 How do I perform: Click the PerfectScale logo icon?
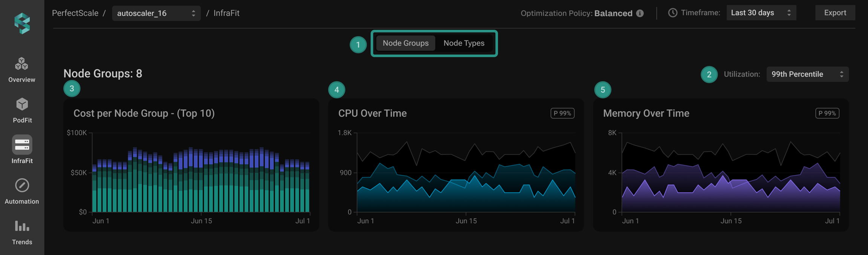[22, 23]
